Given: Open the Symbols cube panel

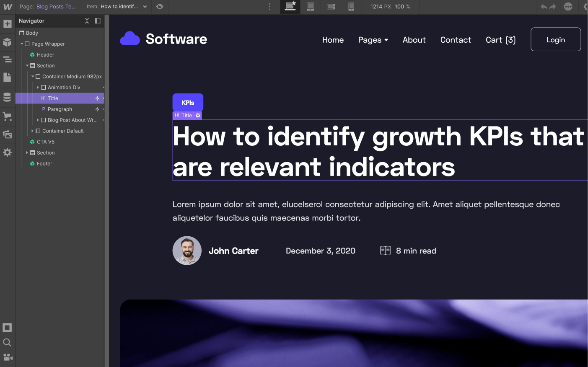Looking at the screenshot, I should click(7, 42).
